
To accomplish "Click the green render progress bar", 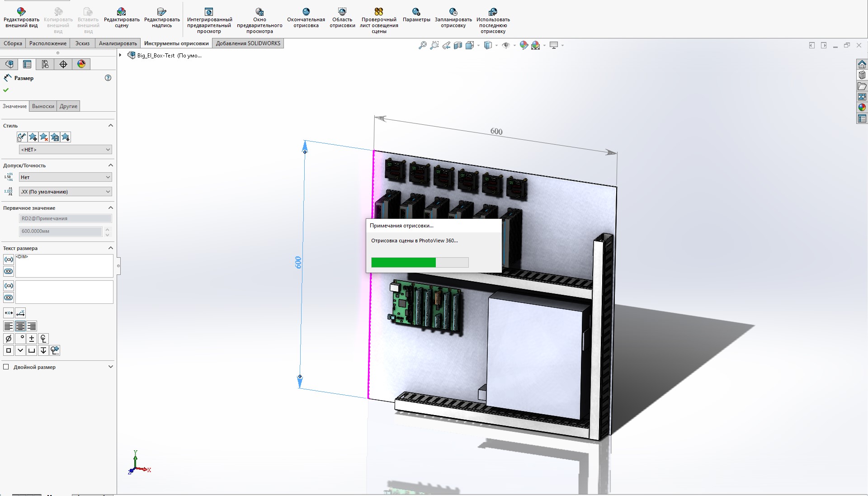I will pyautogui.click(x=403, y=263).
